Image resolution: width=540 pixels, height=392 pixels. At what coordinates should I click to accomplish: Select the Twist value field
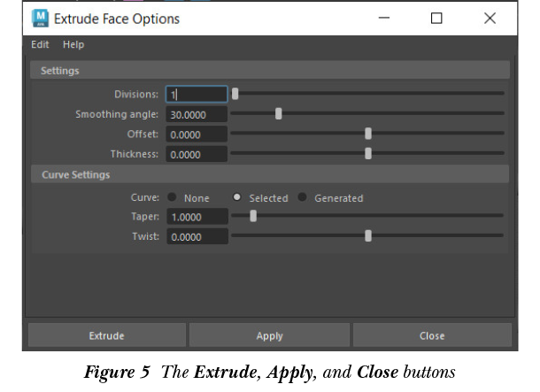click(197, 237)
